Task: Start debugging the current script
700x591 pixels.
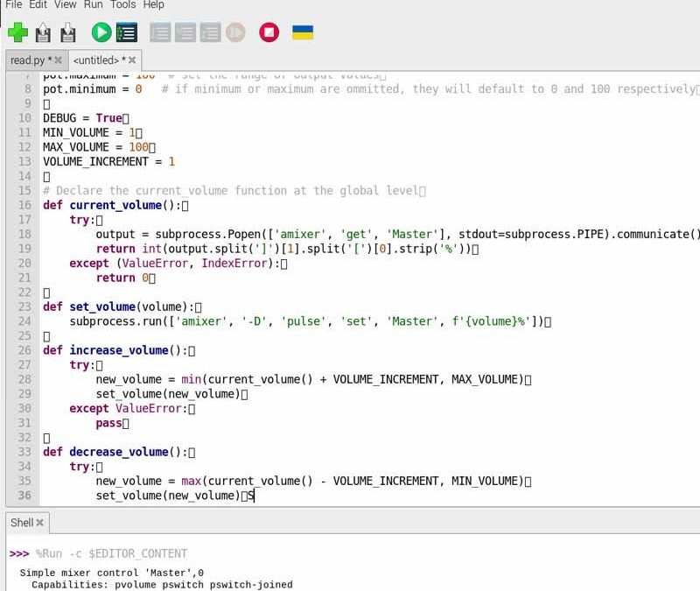Action: coord(127,32)
